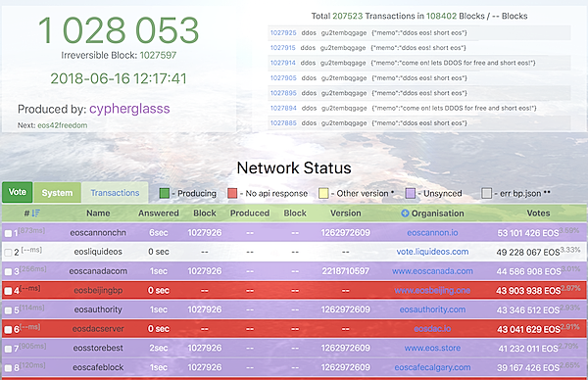This screenshot has height=380, width=588.
Task: Click the yellow Other version legend square
Action: (323, 193)
